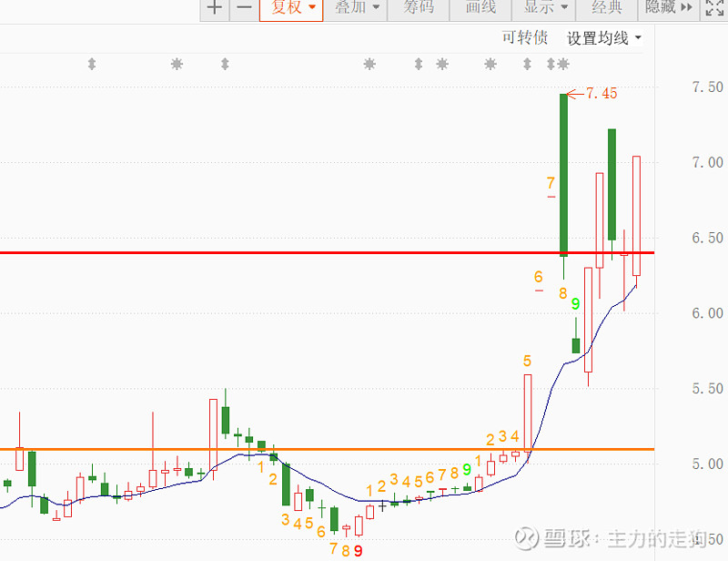Open the 叠加 overlay dropdown
The width and height of the screenshot is (728, 561).
(x=356, y=8)
